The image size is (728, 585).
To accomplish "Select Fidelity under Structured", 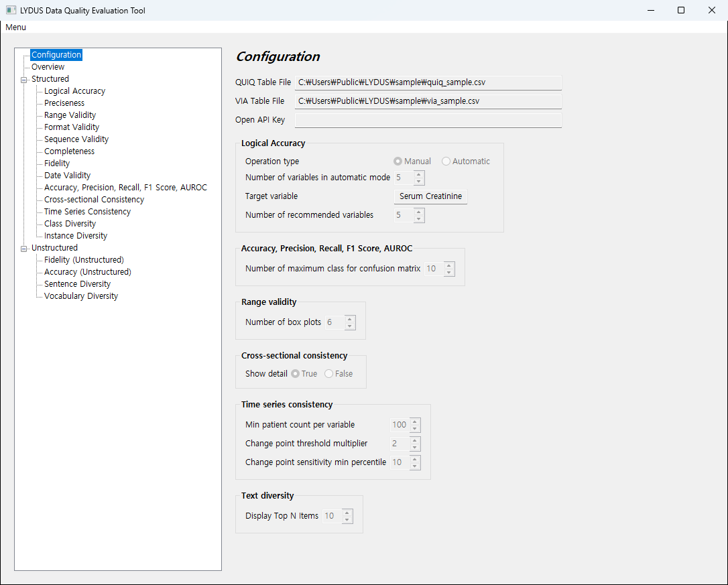I will click(56, 164).
